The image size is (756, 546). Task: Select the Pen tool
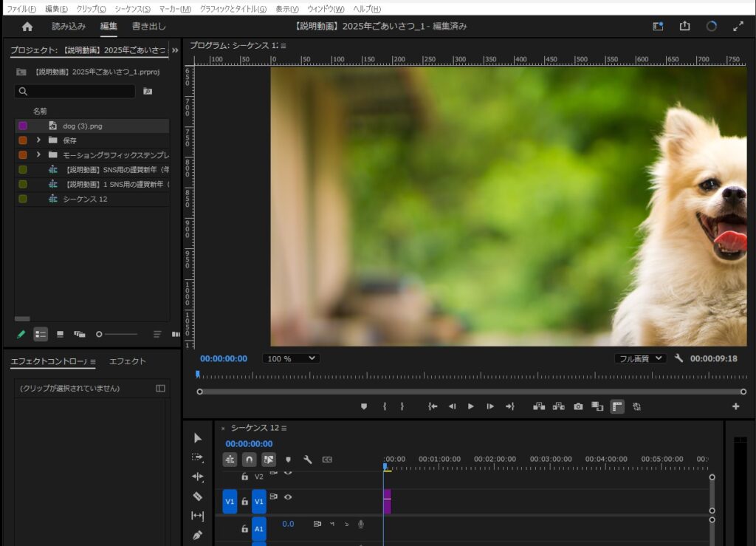tap(198, 535)
